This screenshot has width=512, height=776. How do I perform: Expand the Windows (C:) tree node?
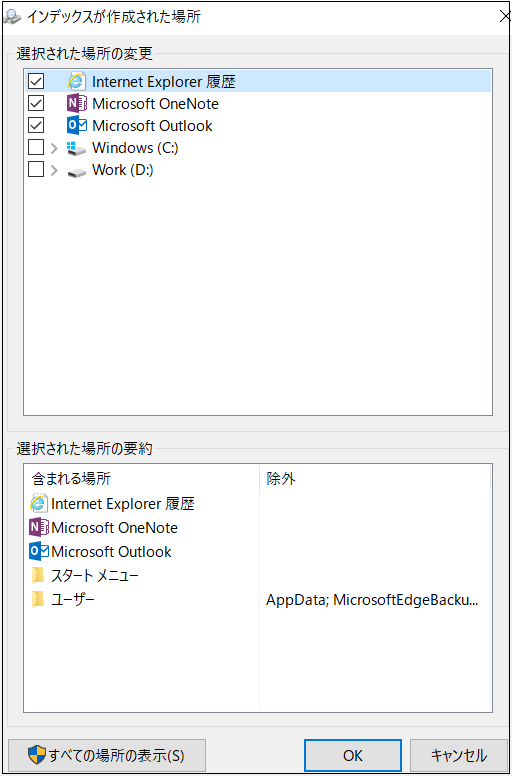pos(54,148)
